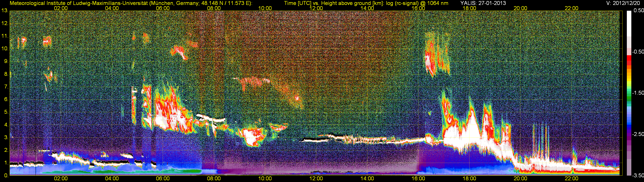644x182 pixels.
Task: Click the 14:00 label on the bottom time axis
Action: (367, 179)
